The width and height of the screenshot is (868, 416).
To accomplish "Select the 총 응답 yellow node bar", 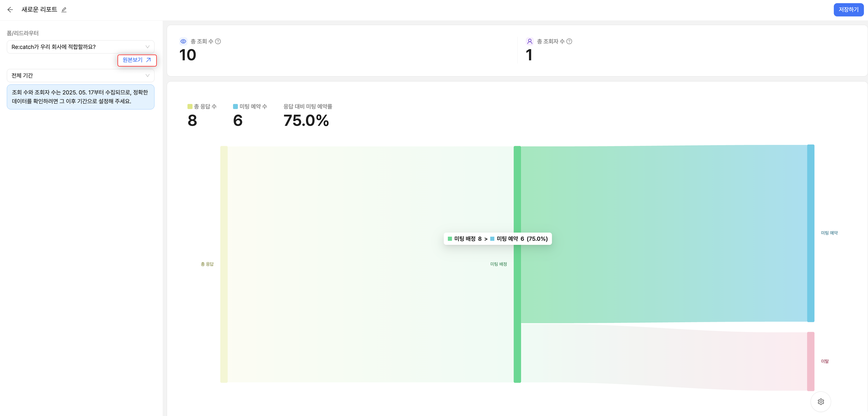I will pyautogui.click(x=224, y=264).
